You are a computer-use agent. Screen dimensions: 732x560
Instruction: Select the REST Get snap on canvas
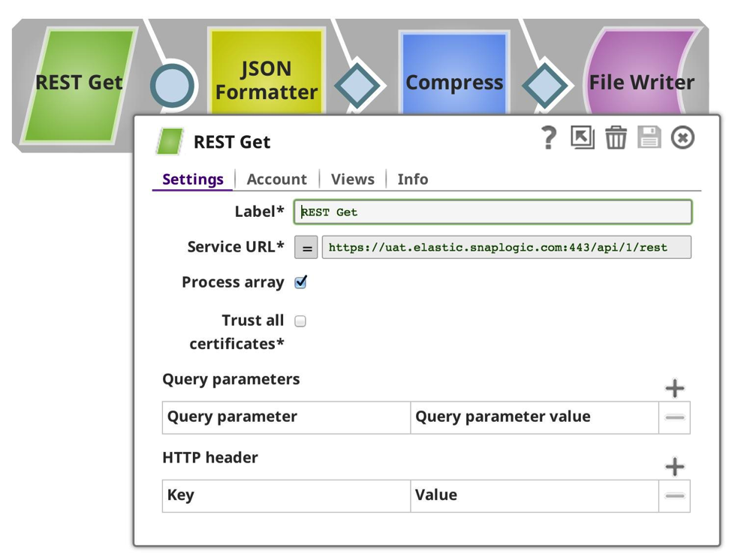79,84
